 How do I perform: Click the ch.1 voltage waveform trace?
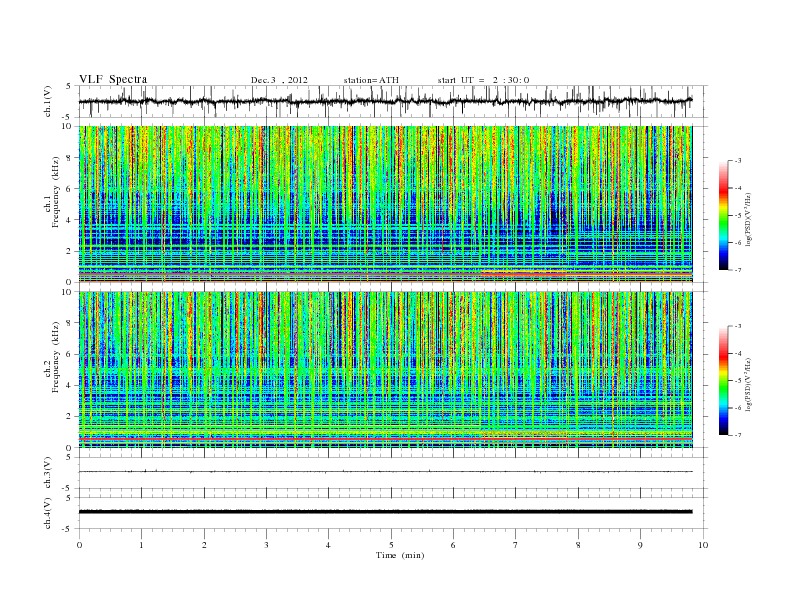point(385,101)
